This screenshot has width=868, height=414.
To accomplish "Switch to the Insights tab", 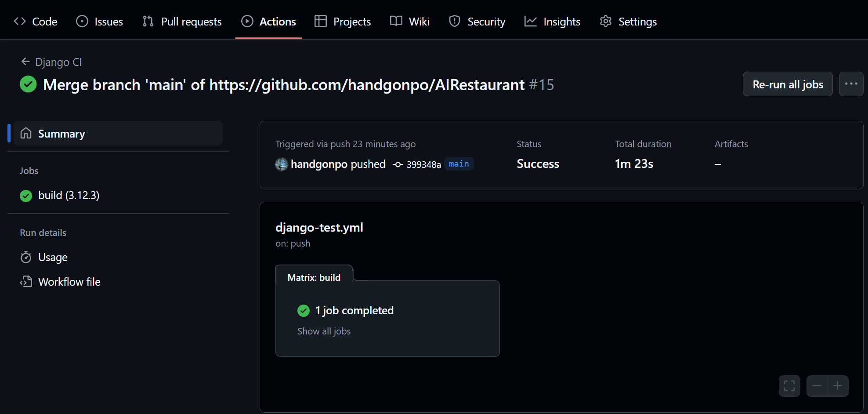I will pos(552,21).
